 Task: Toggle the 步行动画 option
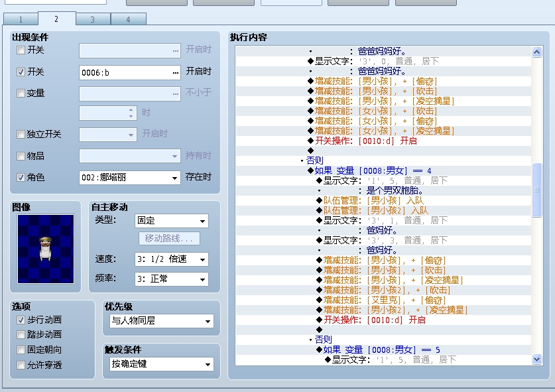pos(21,320)
